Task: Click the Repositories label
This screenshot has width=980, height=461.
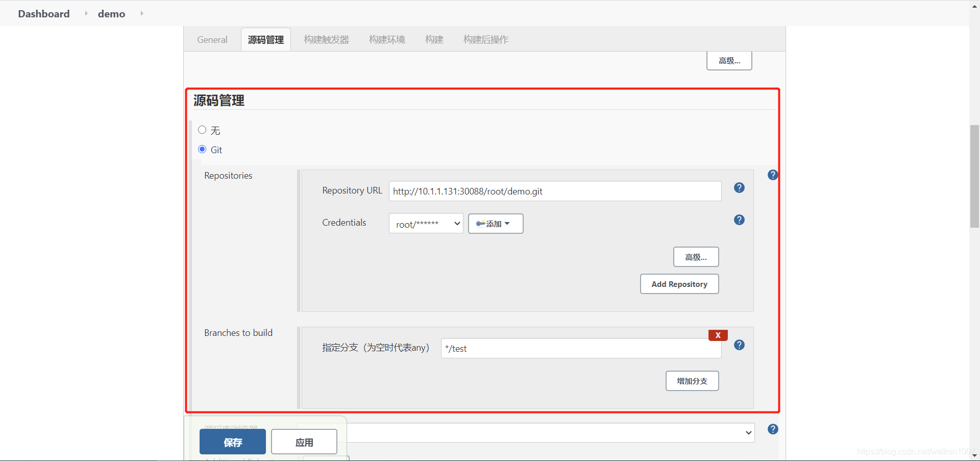Action: (x=228, y=175)
